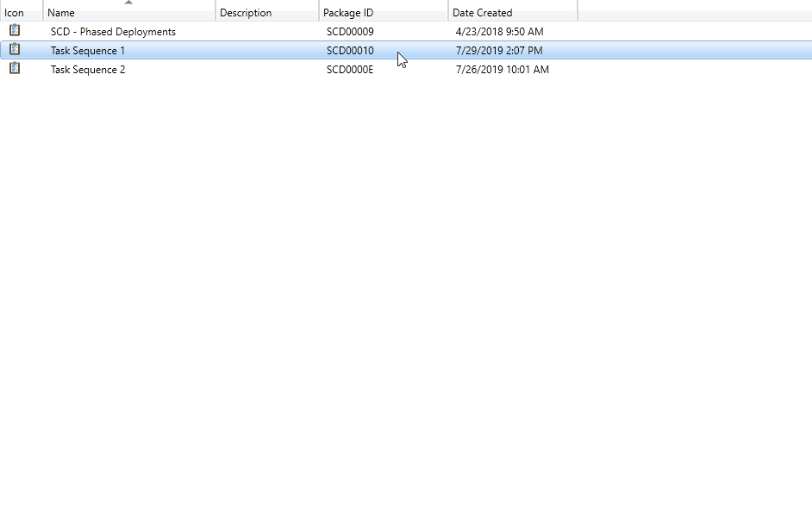Sort by the Name column header

coord(129,12)
